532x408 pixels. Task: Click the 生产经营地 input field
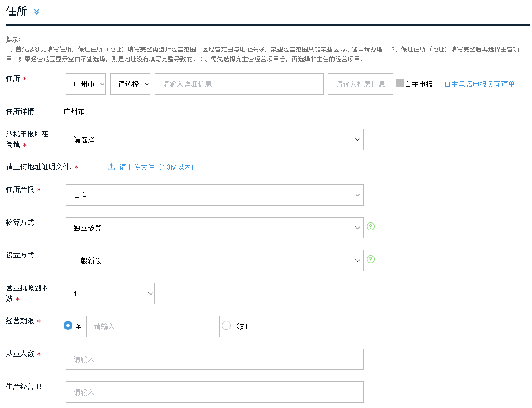tap(214, 392)
